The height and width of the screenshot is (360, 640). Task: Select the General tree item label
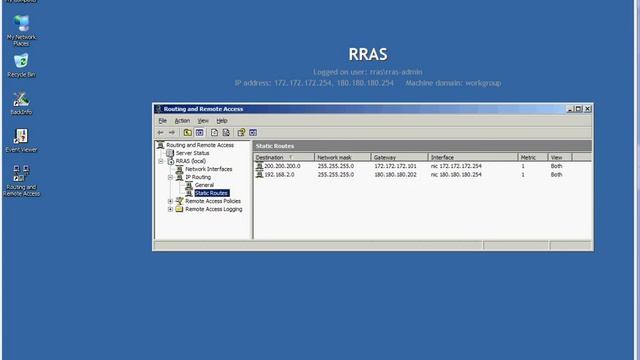pyautogui.click(x=204, y=185)
